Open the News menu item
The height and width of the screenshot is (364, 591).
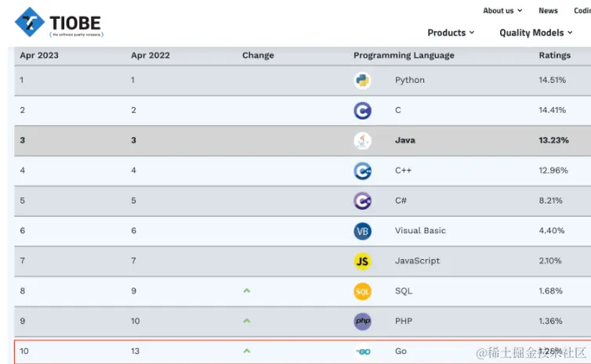tap(548, 11)
